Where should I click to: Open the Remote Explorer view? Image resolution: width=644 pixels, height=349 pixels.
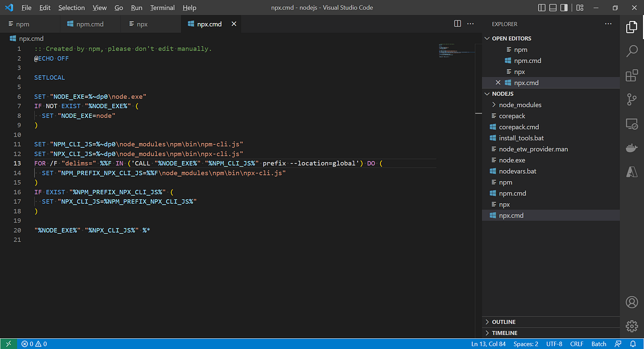coord(631,124)
